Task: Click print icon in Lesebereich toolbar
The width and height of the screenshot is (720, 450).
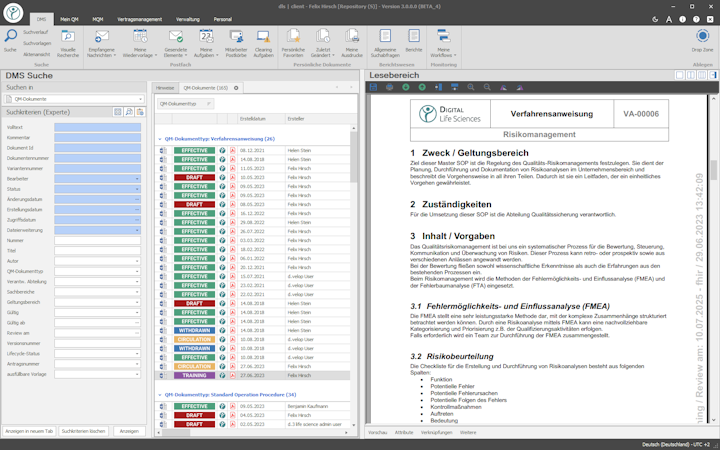Action: coord(389,87)
